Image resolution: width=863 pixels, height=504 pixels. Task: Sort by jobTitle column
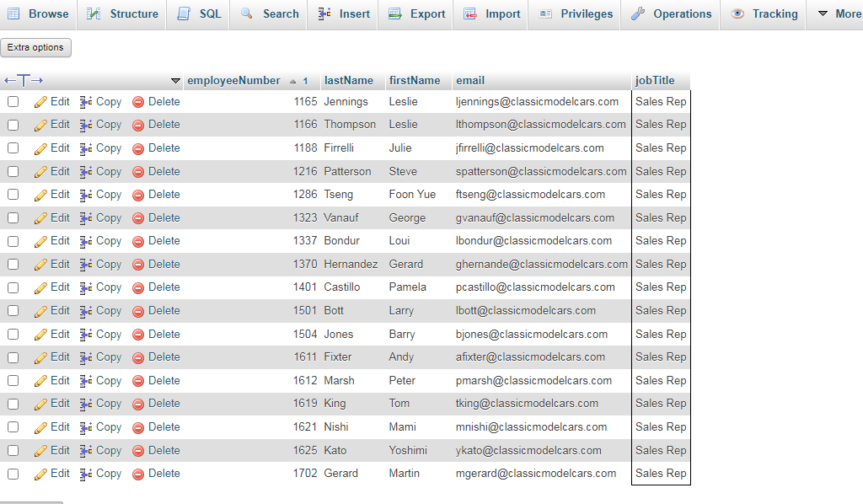pyautogui.click(x=654, y=80)
